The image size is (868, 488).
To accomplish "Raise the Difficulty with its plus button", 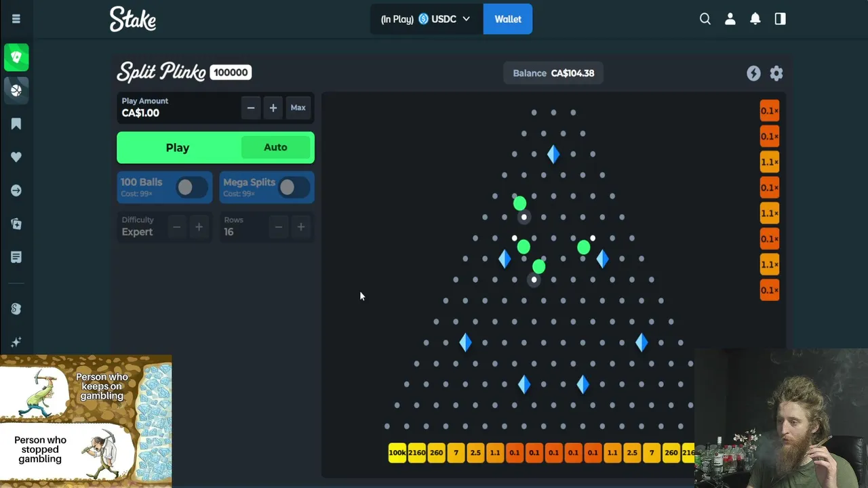I will [199, 227].
